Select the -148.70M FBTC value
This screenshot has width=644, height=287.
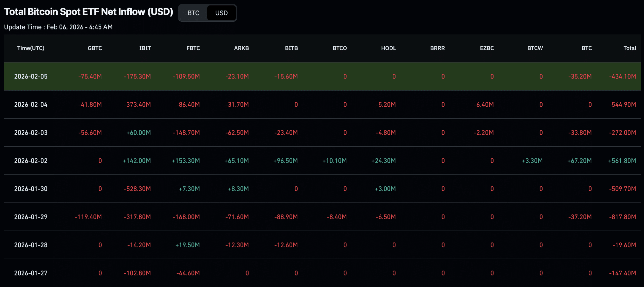[186, 133]
